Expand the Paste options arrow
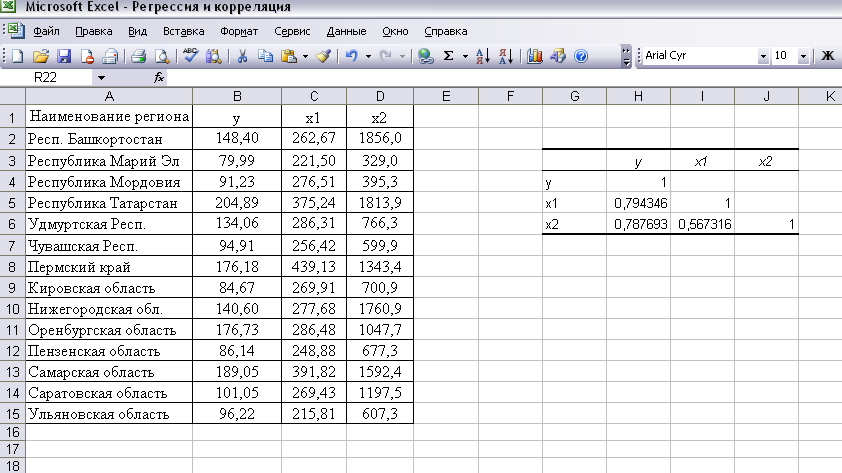The image size is (842, 473). (305, 56)
